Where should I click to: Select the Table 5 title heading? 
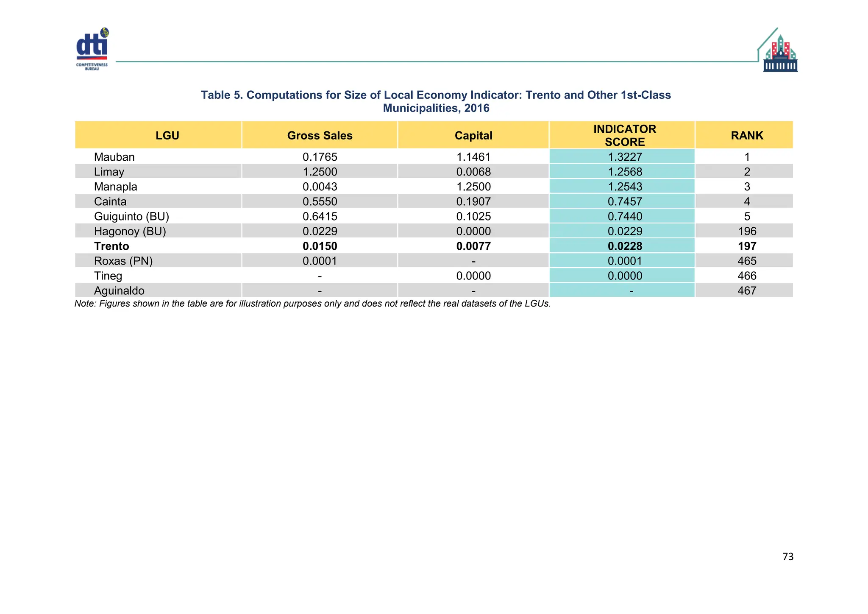[436, 101]
